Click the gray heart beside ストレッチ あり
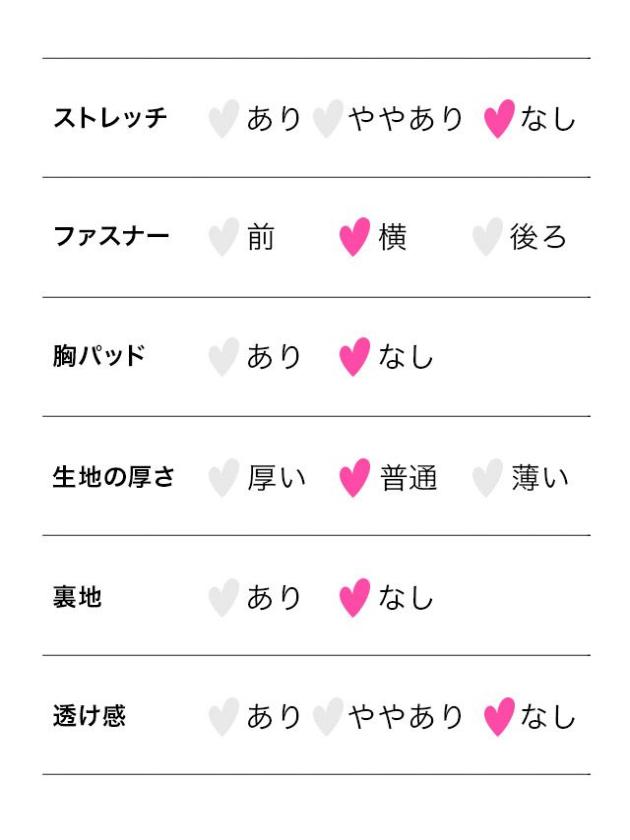 pos(223,119)
